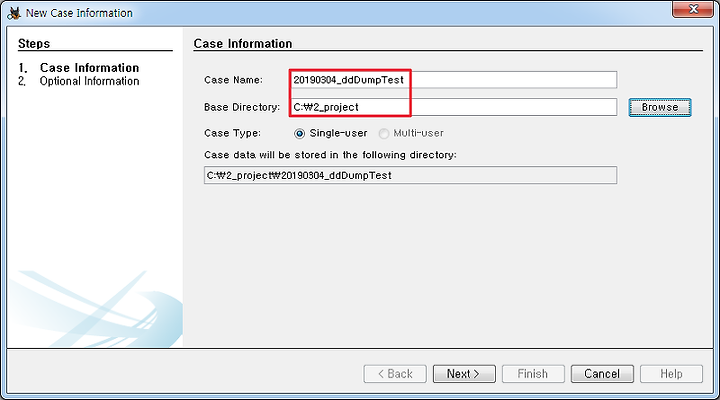Click the 'Case Information' panel heading
The width and height of the screenshot is (720, 400).
242,44
